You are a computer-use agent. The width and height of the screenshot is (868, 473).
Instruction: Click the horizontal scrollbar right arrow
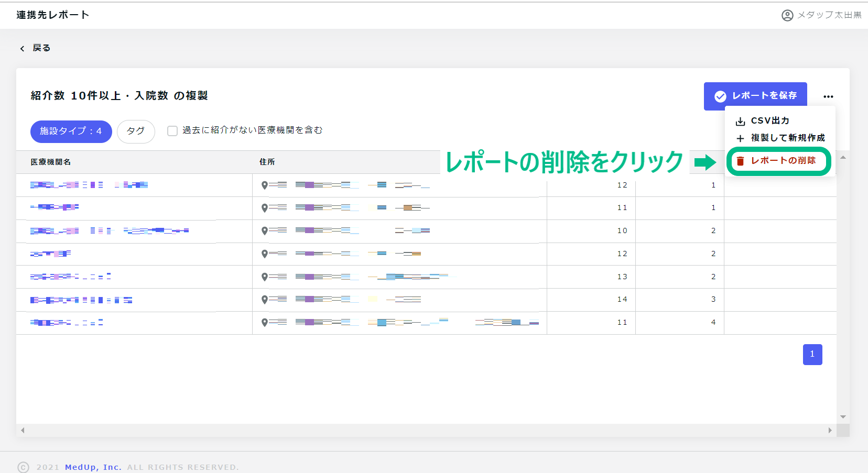[x=830, y=431]
